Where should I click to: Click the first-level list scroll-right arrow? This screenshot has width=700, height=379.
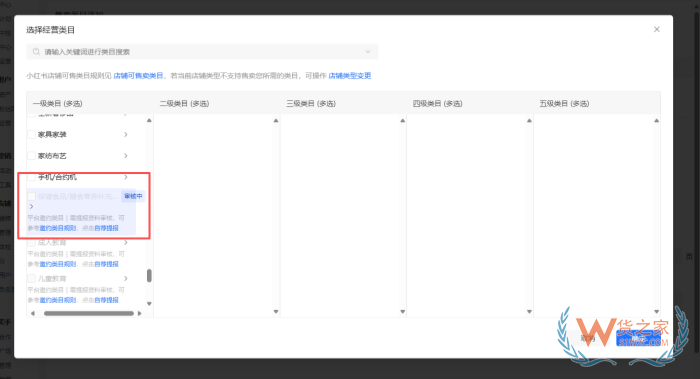pyautogui.click(x=139, y=313)
